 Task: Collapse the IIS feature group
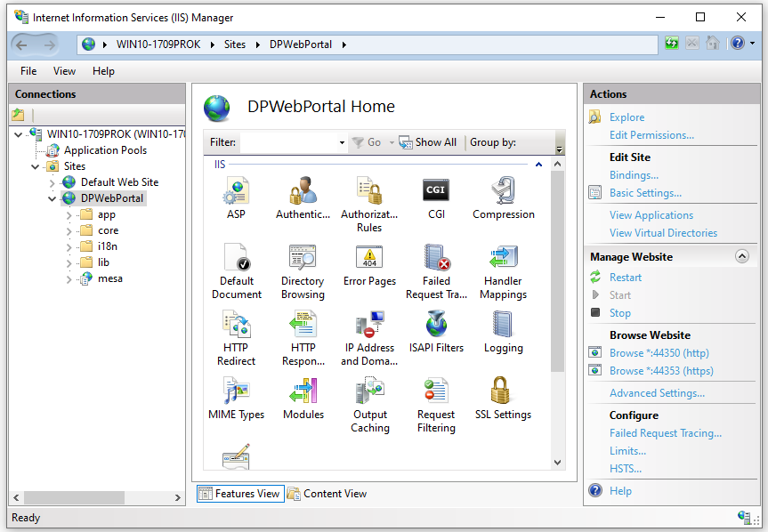tap(538, 165)
